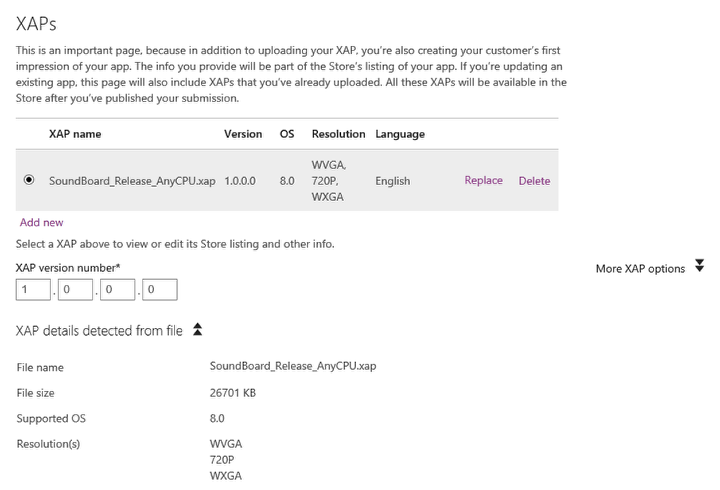Image resolution: width=720 pixels, height=490 pixels.
Task: Collapse XAP details double-chevron up icon
Action: [197, 329]
